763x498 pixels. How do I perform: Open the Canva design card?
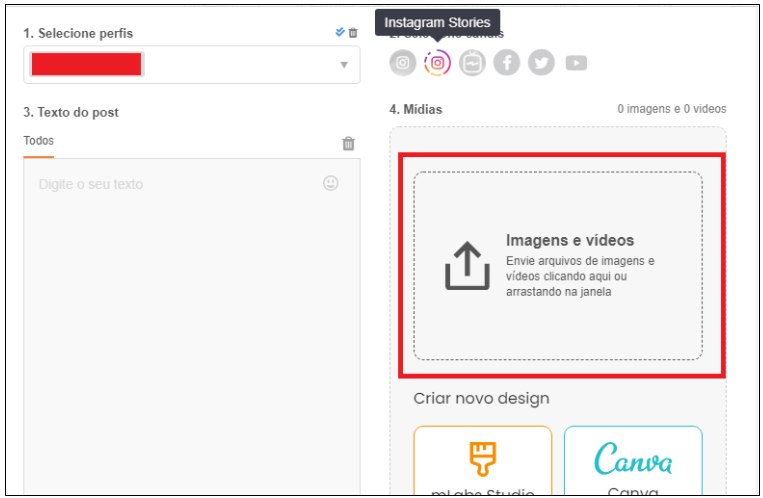click(x=633, y=461)
